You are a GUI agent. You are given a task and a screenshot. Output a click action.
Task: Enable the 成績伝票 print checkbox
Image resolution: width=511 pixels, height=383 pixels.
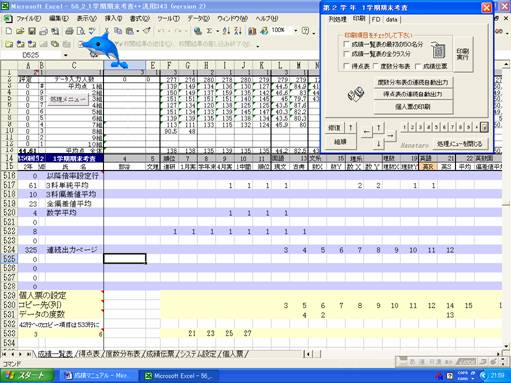[418, 66]
